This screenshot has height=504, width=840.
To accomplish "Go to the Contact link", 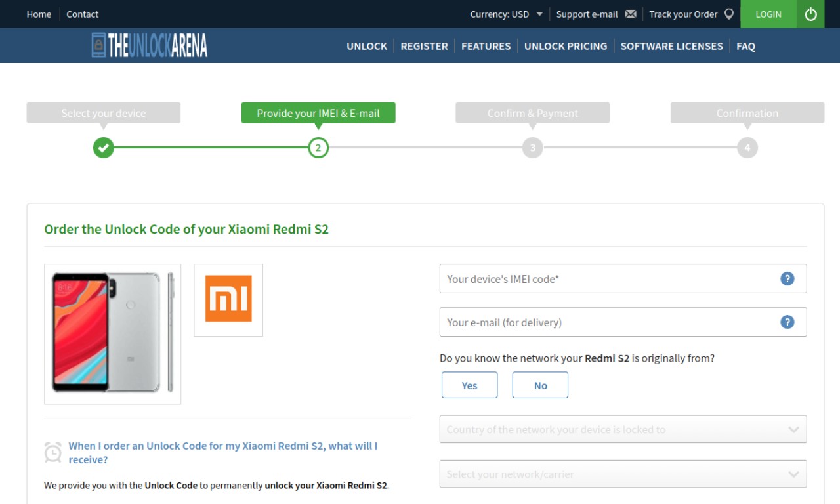I will click(82, 14).
